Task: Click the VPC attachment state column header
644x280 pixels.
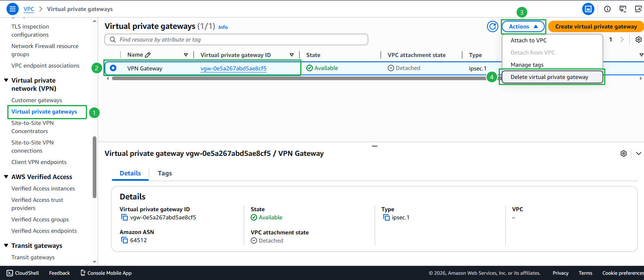Action: coord(417,55)
